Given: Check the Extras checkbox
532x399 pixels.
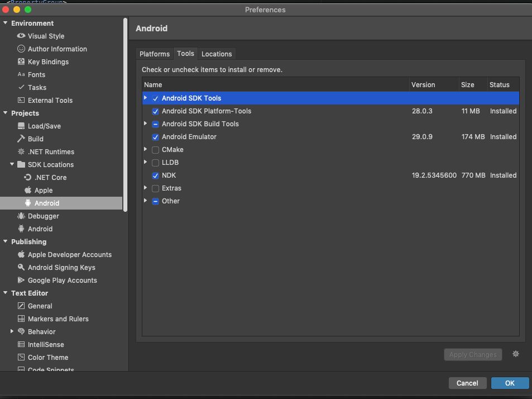Looking at the screenshot, I should pyautogui.click(x=155, y=188).
